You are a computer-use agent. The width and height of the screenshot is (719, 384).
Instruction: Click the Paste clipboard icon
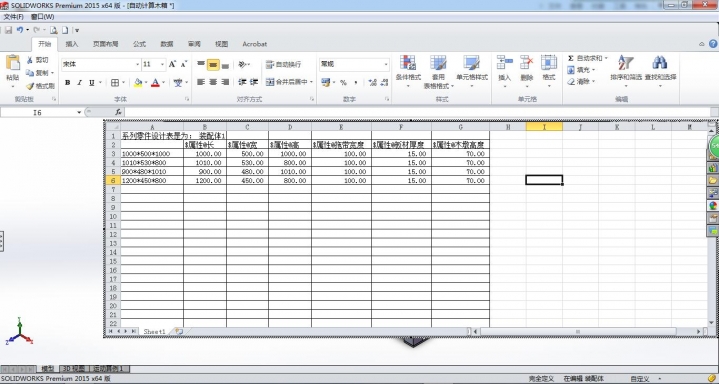tap(13, 63)
